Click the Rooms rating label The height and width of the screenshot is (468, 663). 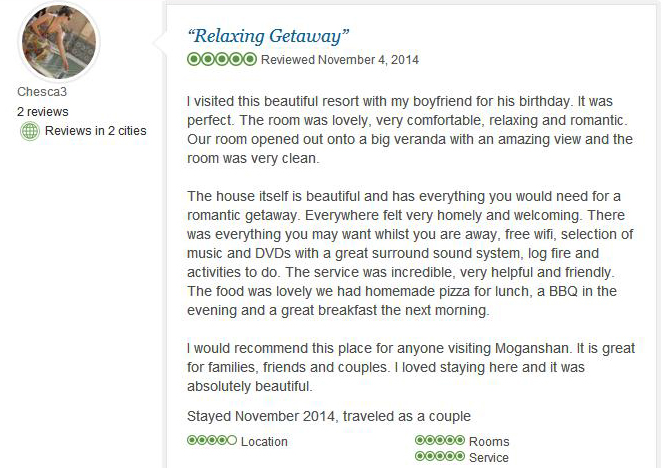pos(489,441)
